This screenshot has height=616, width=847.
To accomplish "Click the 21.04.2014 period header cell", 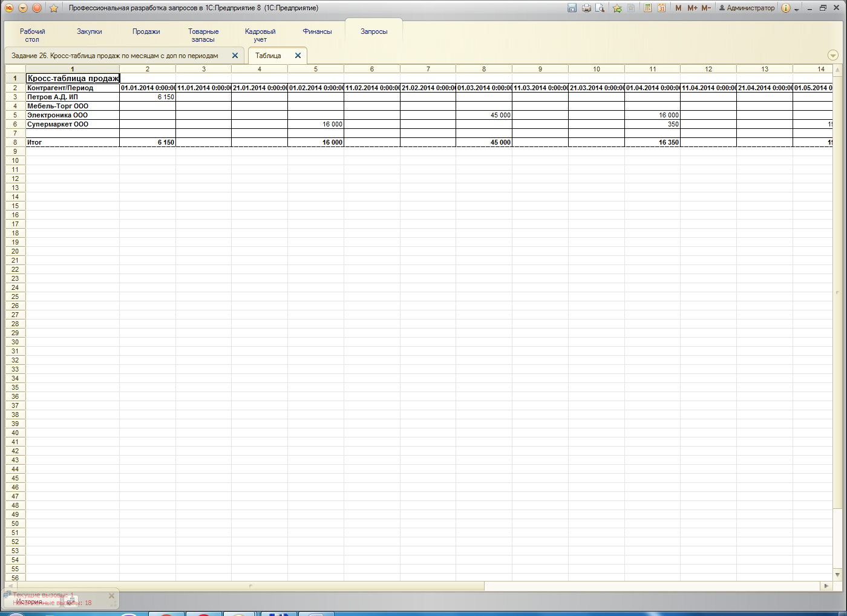I will click(x=765, y=88).
